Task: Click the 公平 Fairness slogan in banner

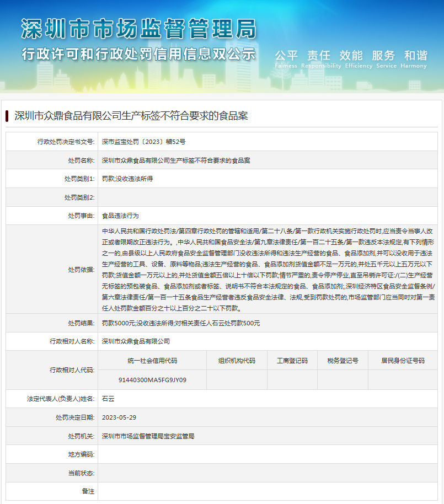Action: [x=286, y=59]
